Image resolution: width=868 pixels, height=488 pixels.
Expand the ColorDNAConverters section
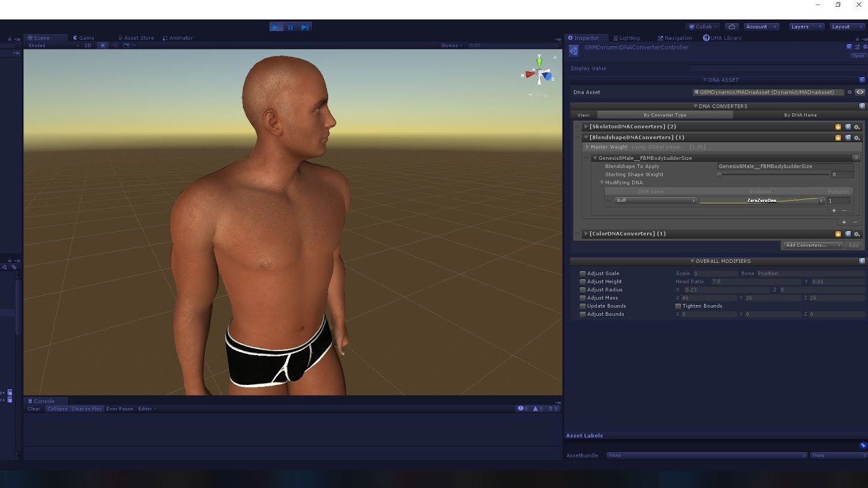(586, 234)
